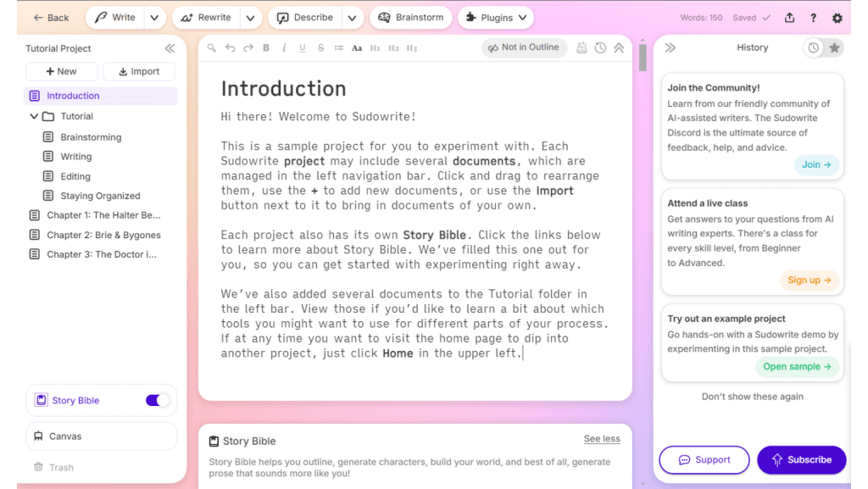
Task: Toggle underline formatting
Action: point(303,48)
